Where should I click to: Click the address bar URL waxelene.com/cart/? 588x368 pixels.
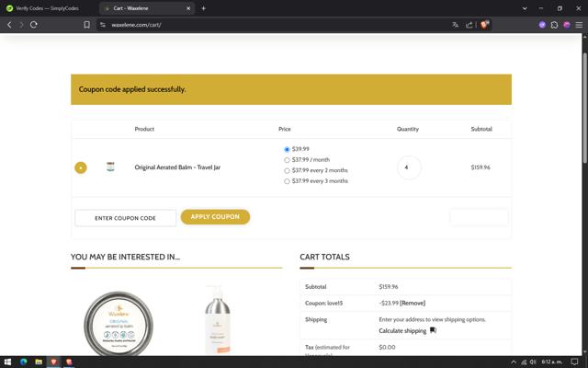click(x=137, y=25)
